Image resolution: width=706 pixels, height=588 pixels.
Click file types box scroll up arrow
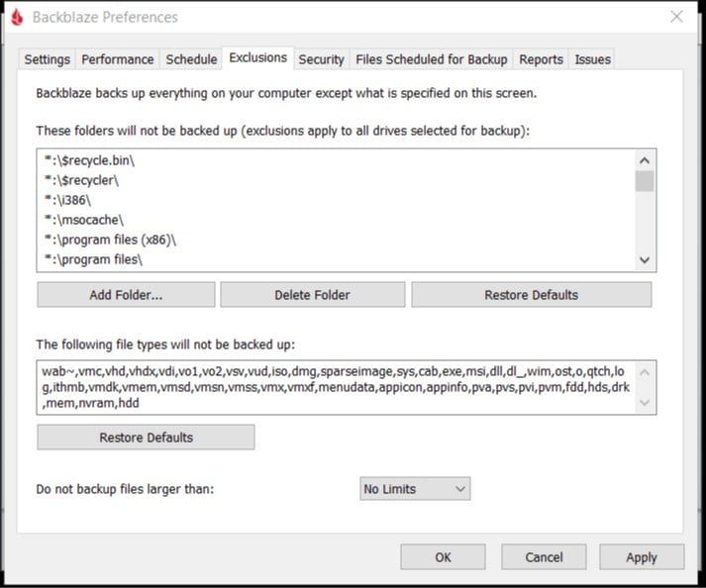click(x=645, y=372)
